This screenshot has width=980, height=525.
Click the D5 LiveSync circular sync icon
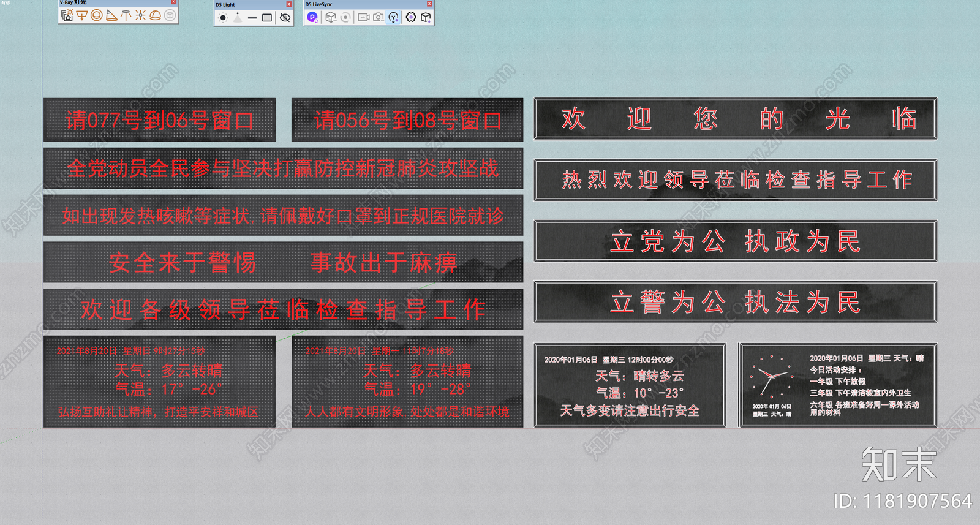coord(345,17)
